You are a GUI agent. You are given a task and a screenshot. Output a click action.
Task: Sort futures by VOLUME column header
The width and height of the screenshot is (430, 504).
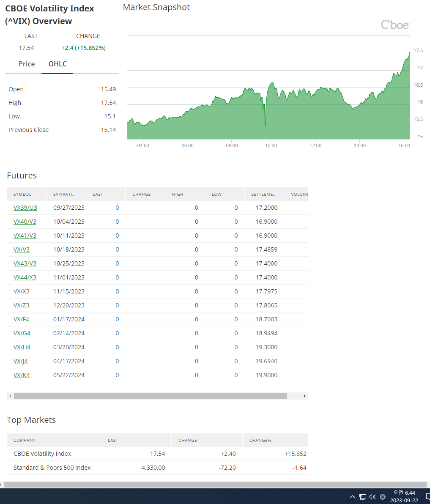(x=296, y=194)
